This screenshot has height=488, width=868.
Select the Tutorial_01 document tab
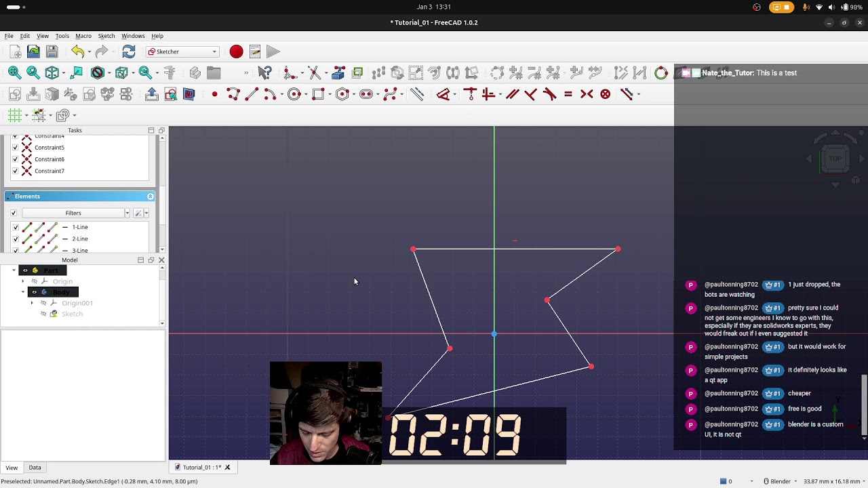point(202,467)
